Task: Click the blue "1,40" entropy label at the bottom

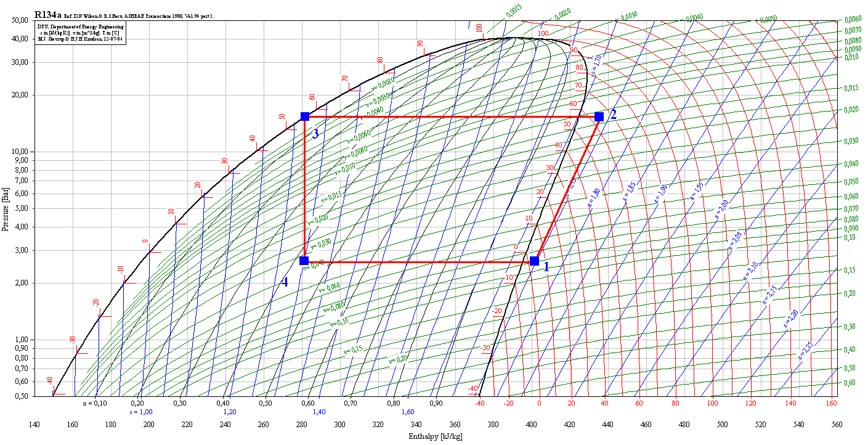Action: [x=319, y=412]
